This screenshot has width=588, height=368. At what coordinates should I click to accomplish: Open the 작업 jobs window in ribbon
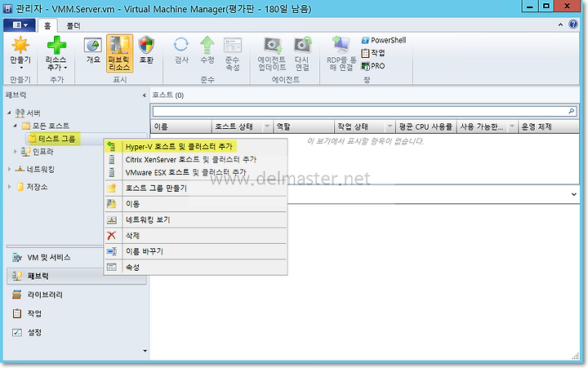[373, 53]
